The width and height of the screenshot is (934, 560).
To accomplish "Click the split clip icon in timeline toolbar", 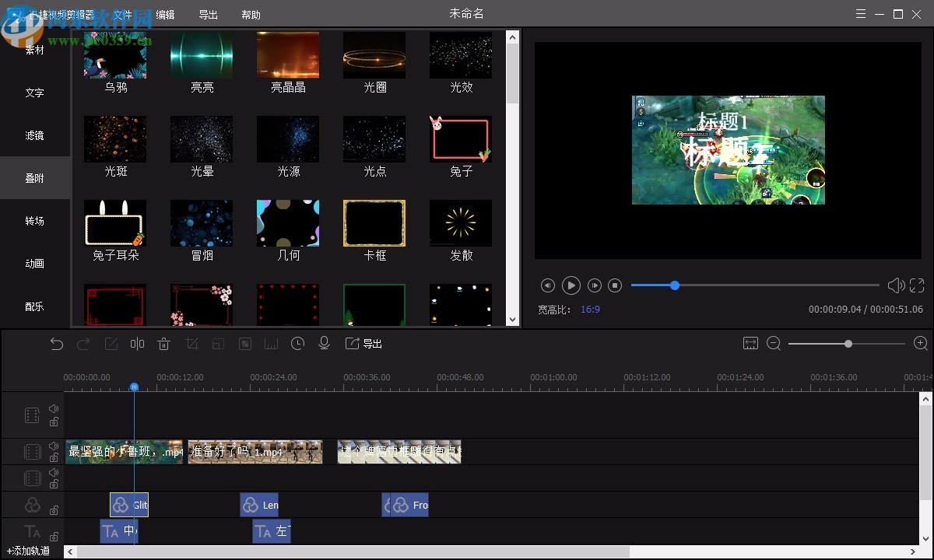I will pyautogui.click(x=137, y=344).
